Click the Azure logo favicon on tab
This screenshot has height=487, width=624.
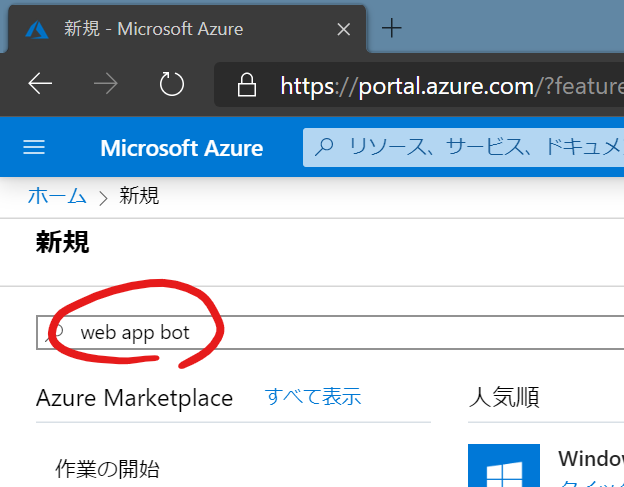(37, 30)
